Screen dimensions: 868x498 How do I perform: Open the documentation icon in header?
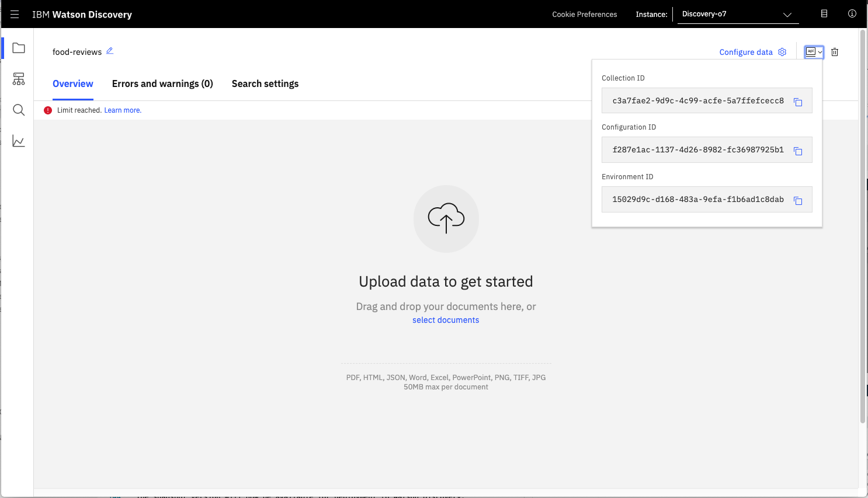(824, 13)
